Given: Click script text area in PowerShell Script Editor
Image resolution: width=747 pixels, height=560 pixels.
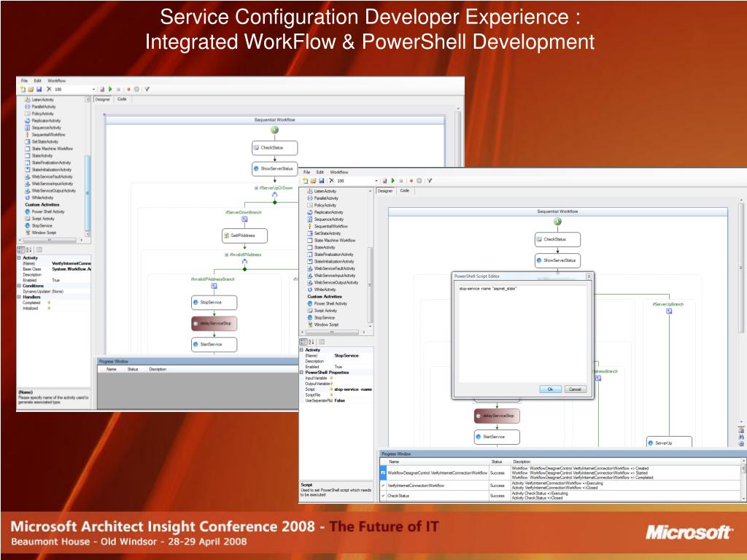Looking at the screenshot, I should point(522,333).
